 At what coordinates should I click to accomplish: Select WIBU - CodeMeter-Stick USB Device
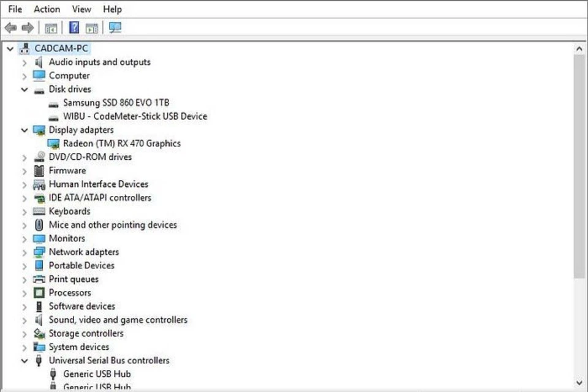click(x=135, y=116)
